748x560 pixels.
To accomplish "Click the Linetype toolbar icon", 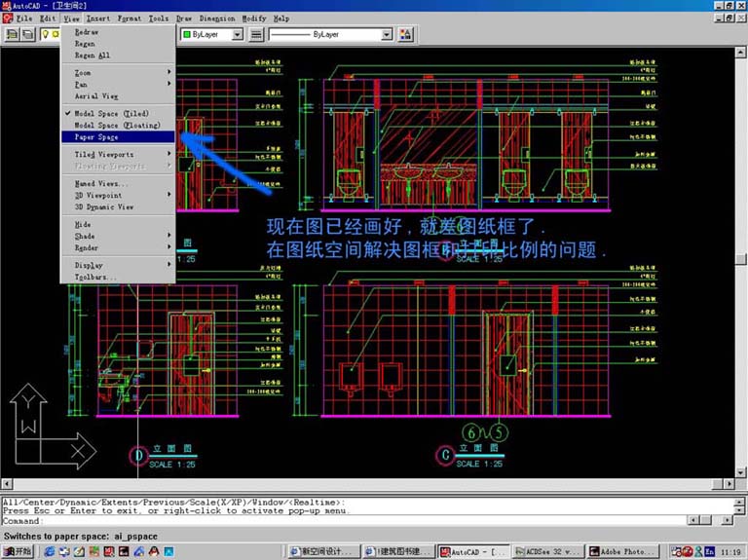I will pos(256,34).
